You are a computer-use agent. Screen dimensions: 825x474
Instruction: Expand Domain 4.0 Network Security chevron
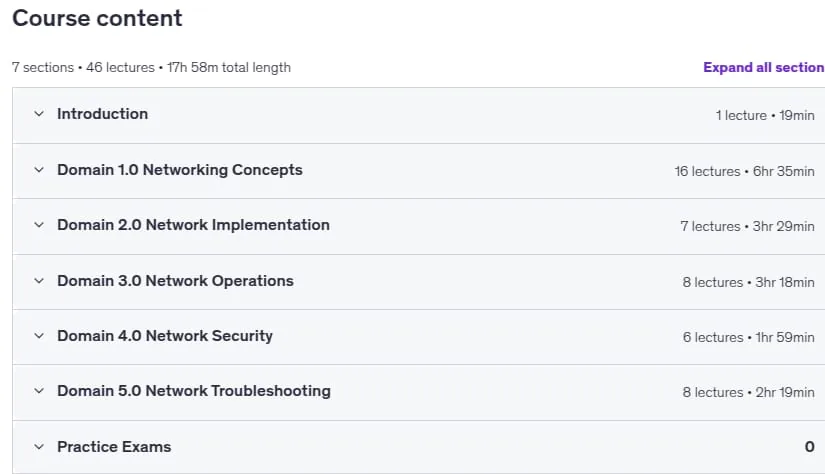click(39, 336)
